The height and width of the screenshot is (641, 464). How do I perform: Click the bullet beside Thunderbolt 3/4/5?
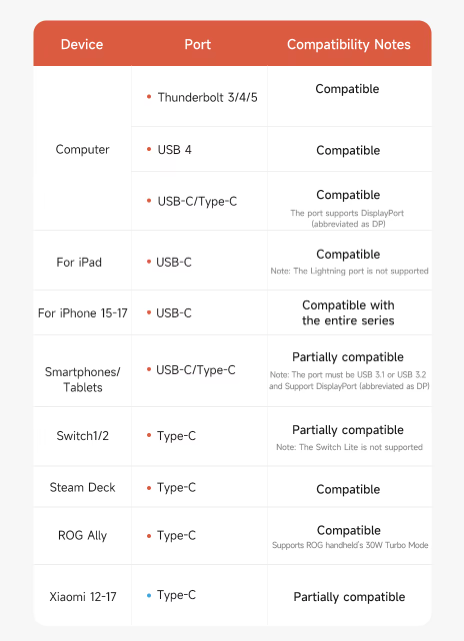(149, 97)
